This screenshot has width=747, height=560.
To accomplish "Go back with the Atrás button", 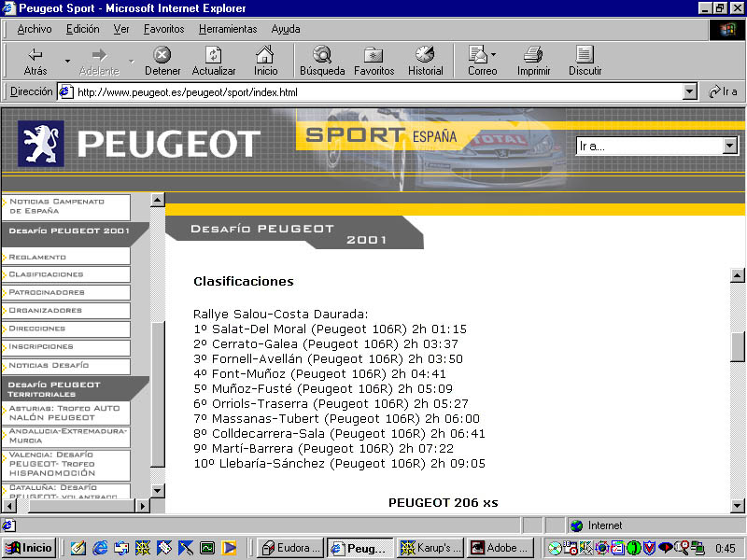I will pyautogui.click(x=35, y=62).
